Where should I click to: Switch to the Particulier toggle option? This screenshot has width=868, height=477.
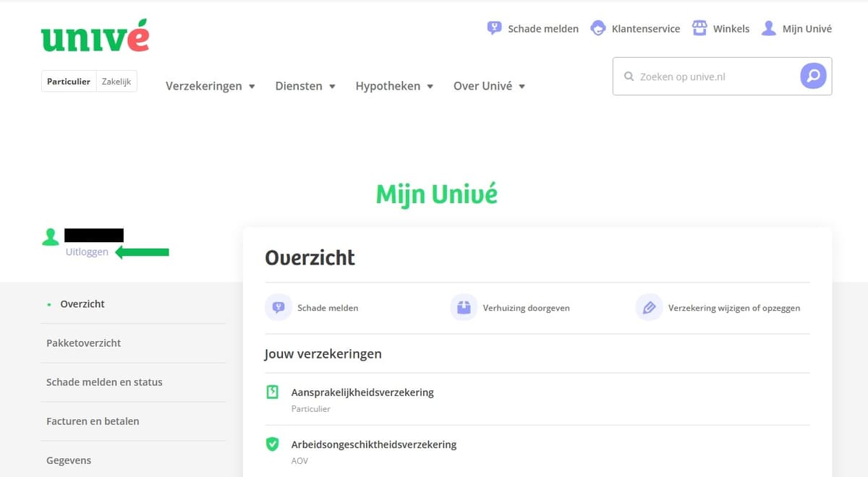click(x=69, y=82)
